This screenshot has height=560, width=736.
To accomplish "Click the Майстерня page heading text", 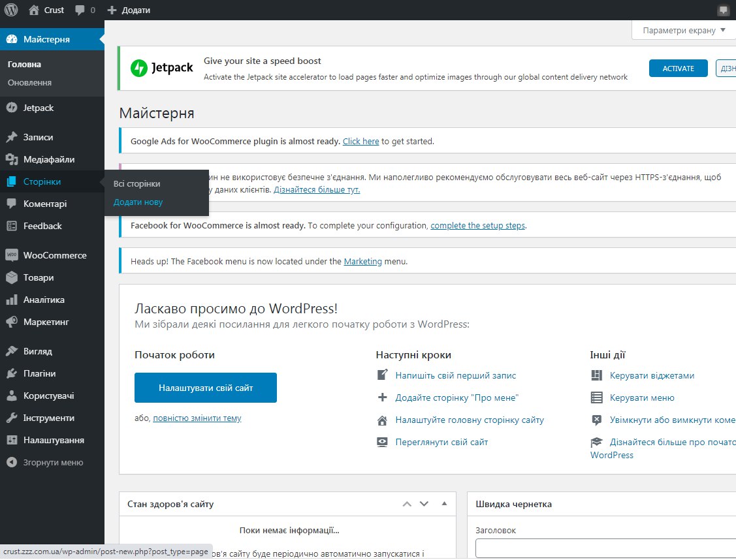I will (156, 113).
